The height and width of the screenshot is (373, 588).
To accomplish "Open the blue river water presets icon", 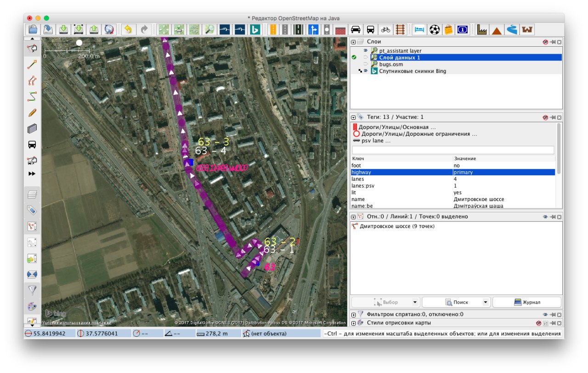I will click(x=512, y=30).
